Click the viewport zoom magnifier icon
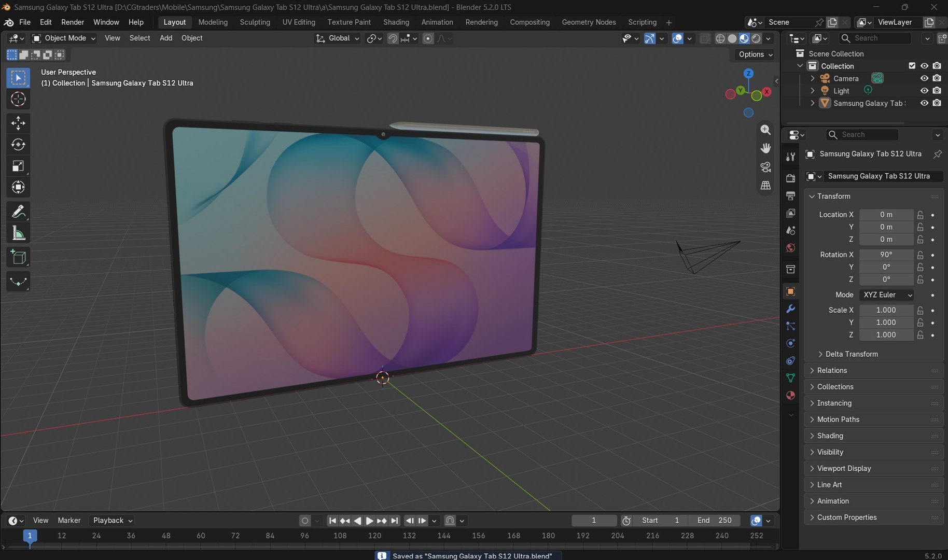 pyautogui.click(x=765, y=130)
